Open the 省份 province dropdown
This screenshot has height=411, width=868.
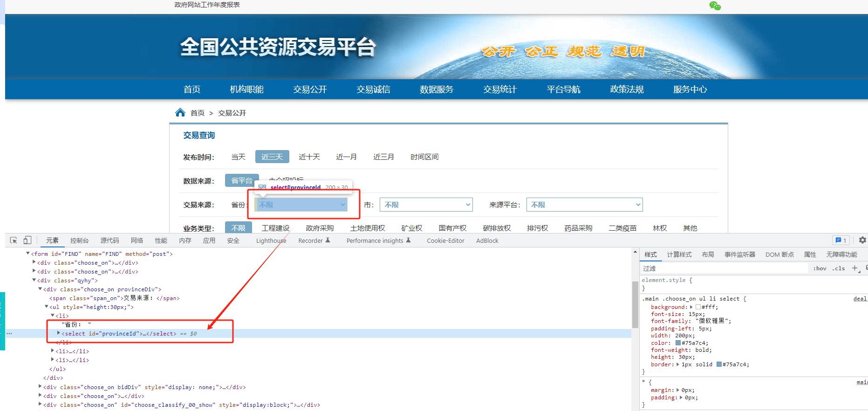click(x=301, y=205)
